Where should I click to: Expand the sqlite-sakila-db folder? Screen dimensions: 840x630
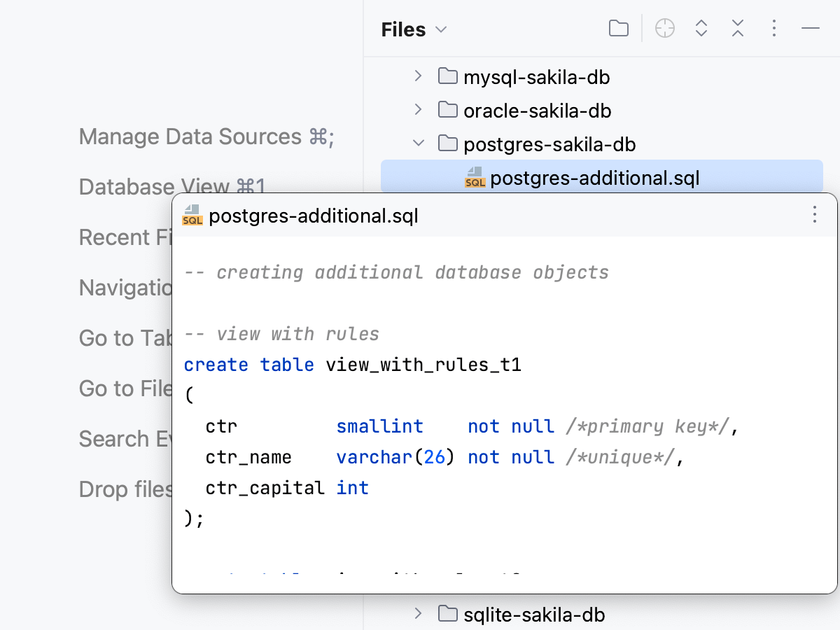418,614
